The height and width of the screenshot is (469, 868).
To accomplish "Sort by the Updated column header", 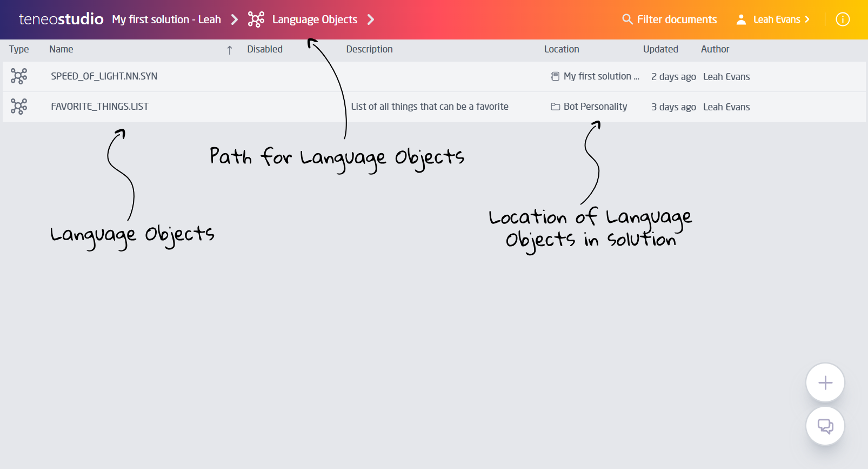I will click(660, 49).
